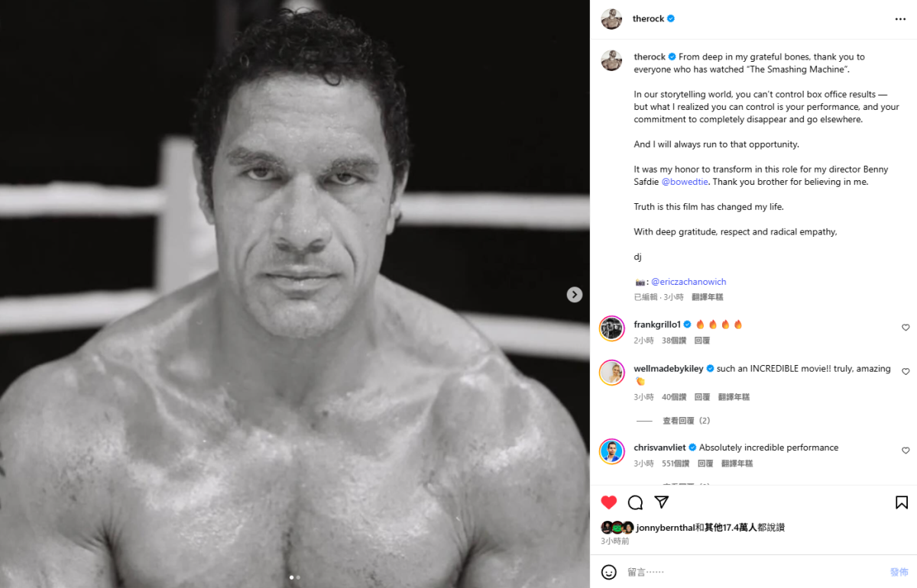This screenshot has width=917, height=588.
Task: Open therock profile avatar in header
Action: [611, 19]
